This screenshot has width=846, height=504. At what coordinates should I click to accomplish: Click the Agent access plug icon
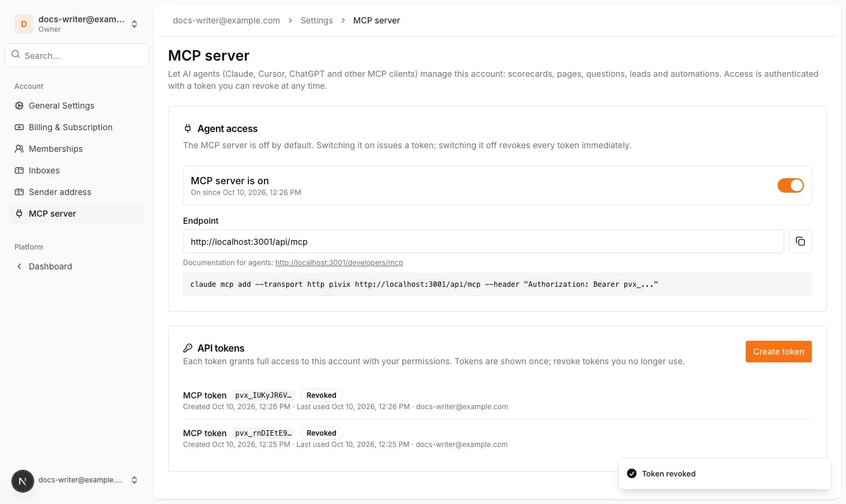pyautogui.click(x=188, y=128)
